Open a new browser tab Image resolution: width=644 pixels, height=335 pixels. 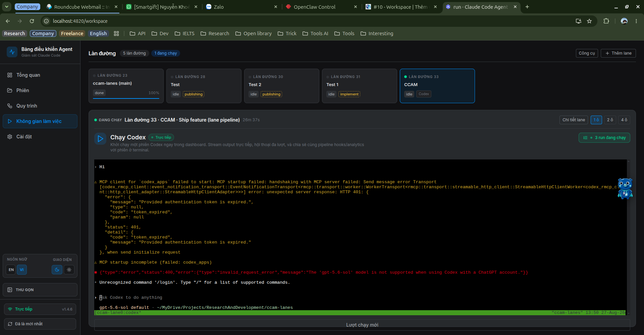[527, 7]
